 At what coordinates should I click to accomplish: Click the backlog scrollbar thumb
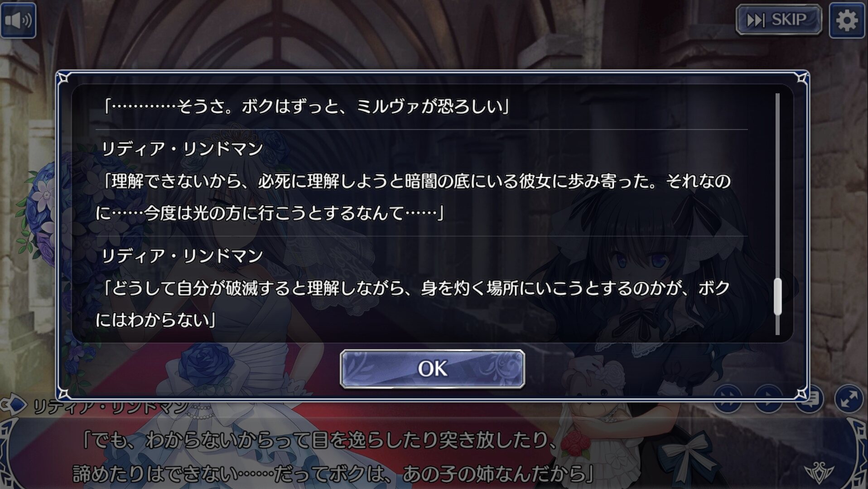coord(778,297)
